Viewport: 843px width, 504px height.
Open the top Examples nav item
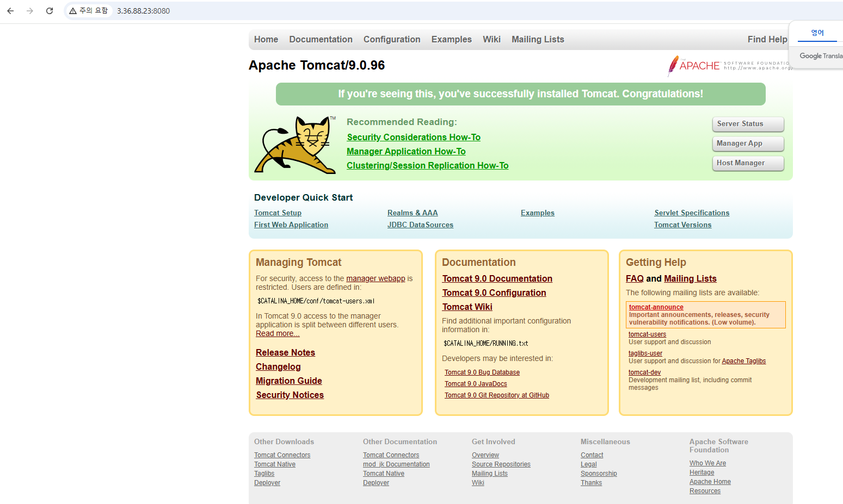point(452,39)
